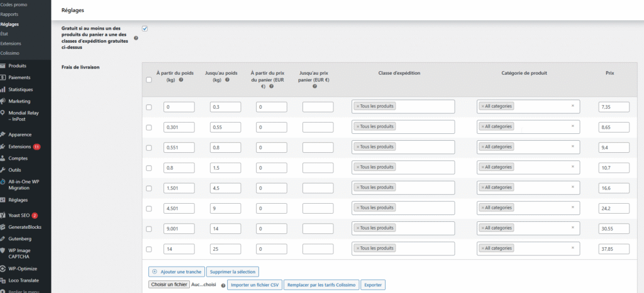Click the Yoast SEO icon in sidebar
The height and width of the screenshot is (293, 644).
[4, 215]
